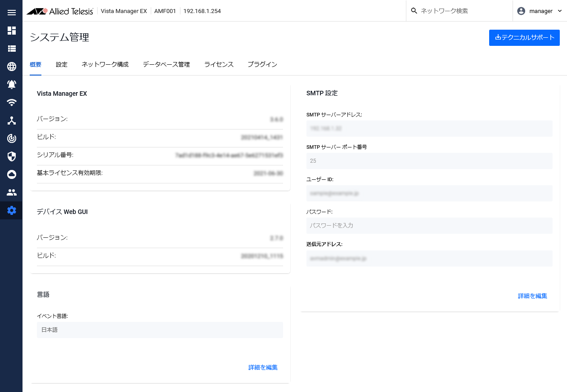
Task: Click 詳細を編集 in SMTP 設定 card
Action: click(532, 296)
